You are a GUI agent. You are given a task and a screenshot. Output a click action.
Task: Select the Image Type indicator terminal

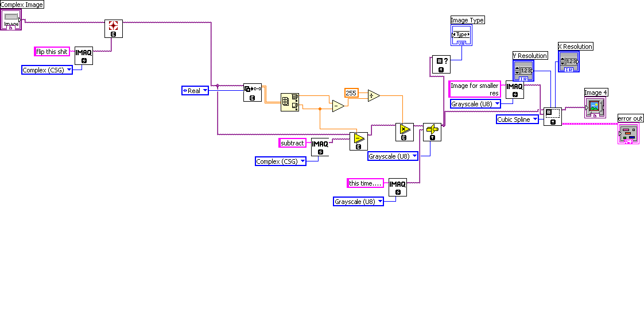tap(461, 35)
